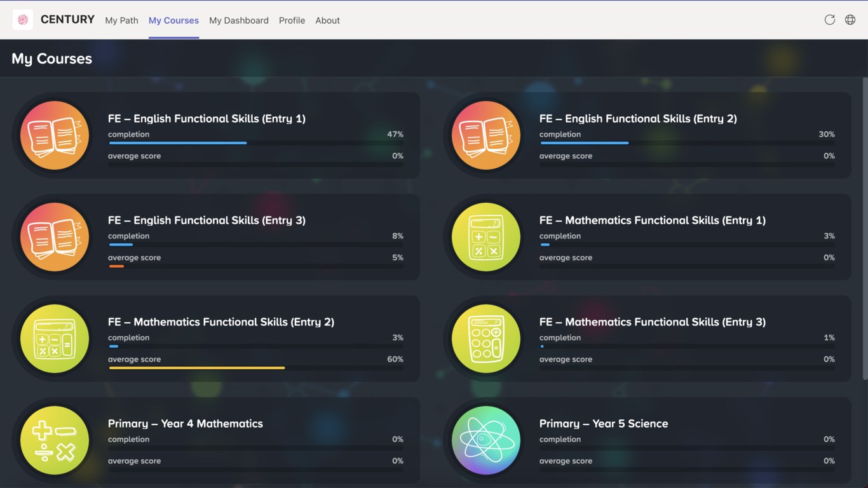This screenshot has width=868, height=488.
Task: Click the vertical page scrollbar
Action: pos(865,229)
